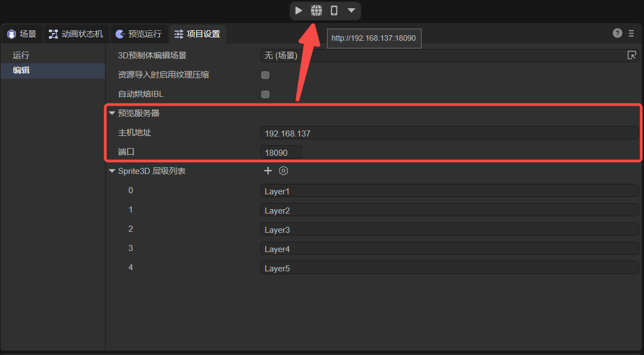Open browser preview globe icon
Image resolution: width=644 pixels, height=355 pixels.
tap(316, 10)
